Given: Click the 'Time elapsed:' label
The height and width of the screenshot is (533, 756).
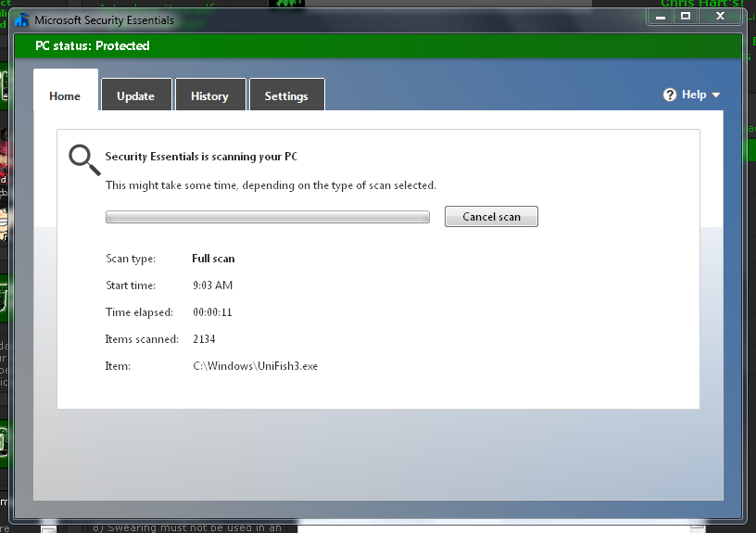Looking at the screenshot, I should pyautogui.click(x=139, y=312).
